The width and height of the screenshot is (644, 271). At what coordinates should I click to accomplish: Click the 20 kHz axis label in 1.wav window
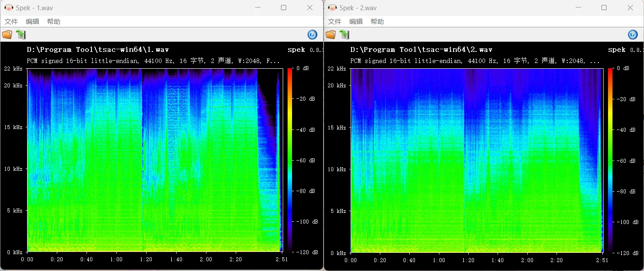(x=12, y=85)
